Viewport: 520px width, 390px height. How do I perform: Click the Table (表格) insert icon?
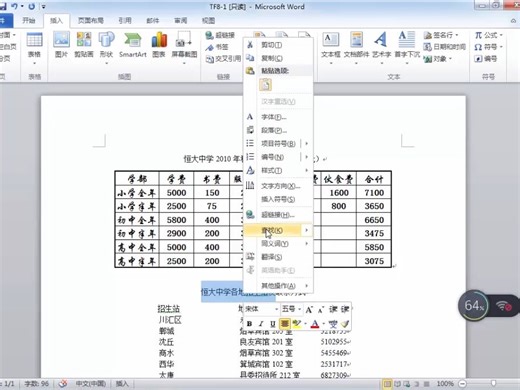point(34,48)
